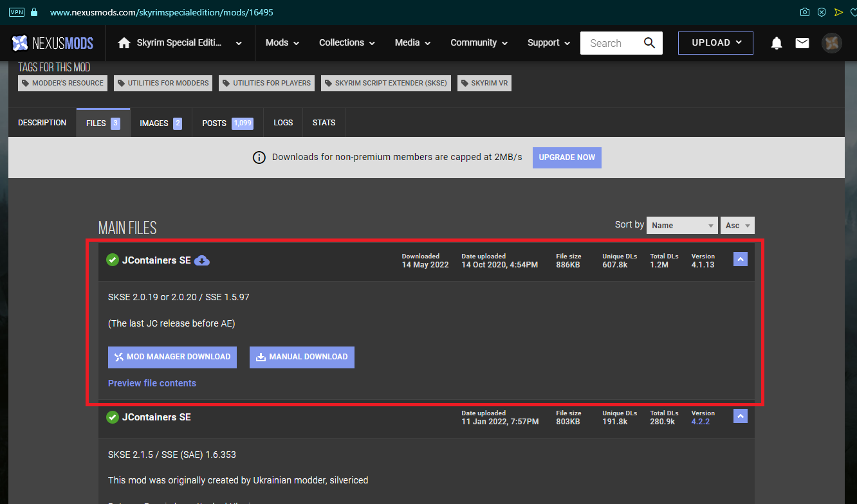
Task: Open the Mods menu
Action: click(x=282, y=43)
